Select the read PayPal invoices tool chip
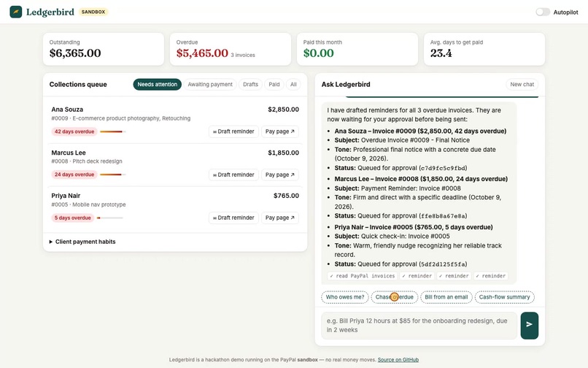 [363, 276]
